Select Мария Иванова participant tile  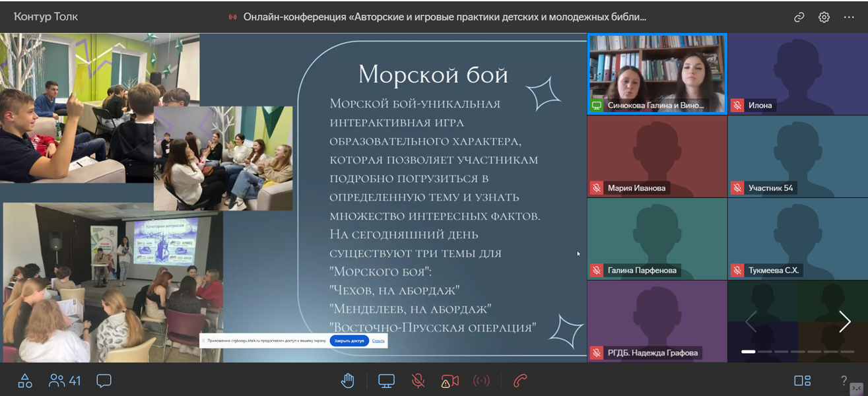[x=657, y=156]
